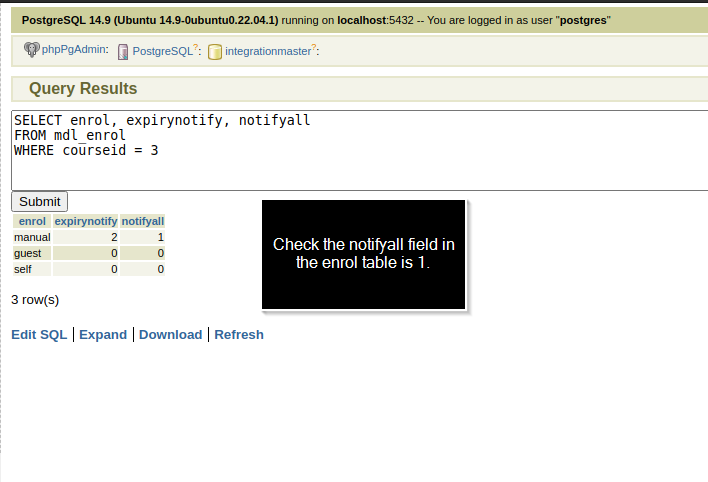The height and width of the screenshot is (482, 708).
Task: Sort by the expirynotify column header
Action: [x=86, y=221]
